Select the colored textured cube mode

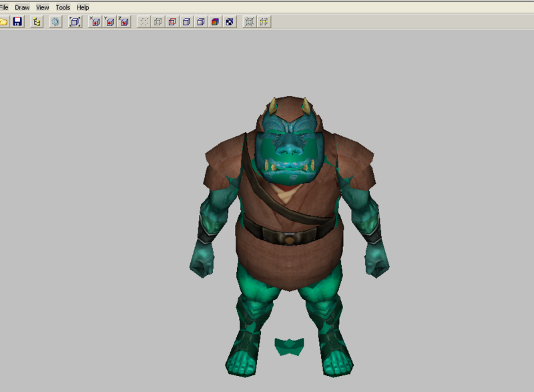coord(215,22)
